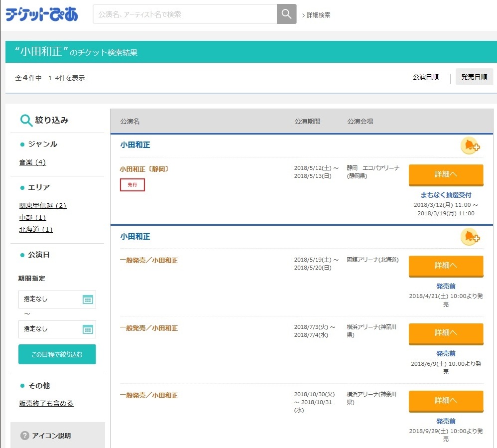
Task: Click この日程で絞り込む button
Action: [57, 354]
